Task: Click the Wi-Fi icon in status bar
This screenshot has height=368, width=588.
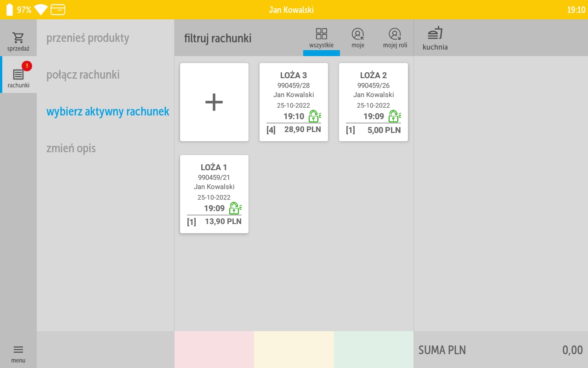Action: click(x=41, y=10)
